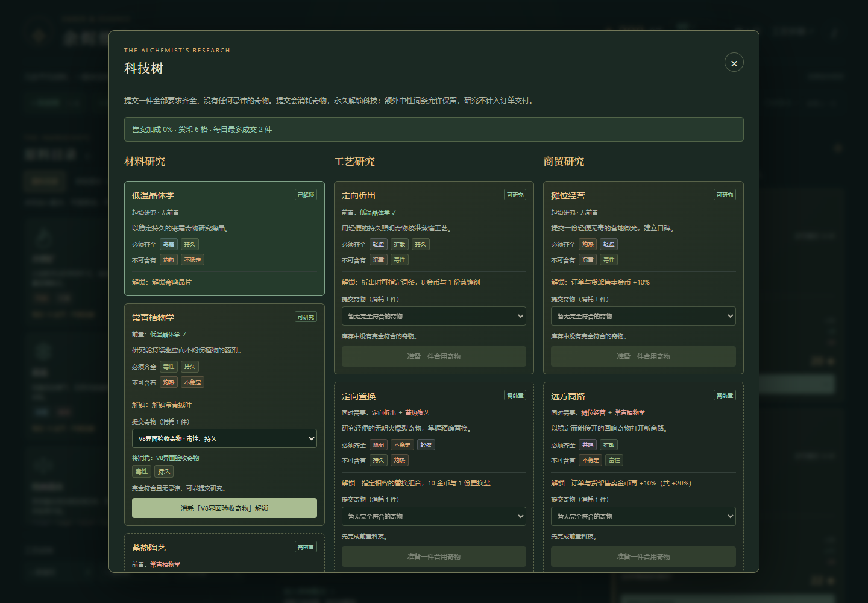Image resolution: width=868 pixels, height=603 pixels.
Task: Click the 可研究 badge on 定向析出
Action: 515,195
